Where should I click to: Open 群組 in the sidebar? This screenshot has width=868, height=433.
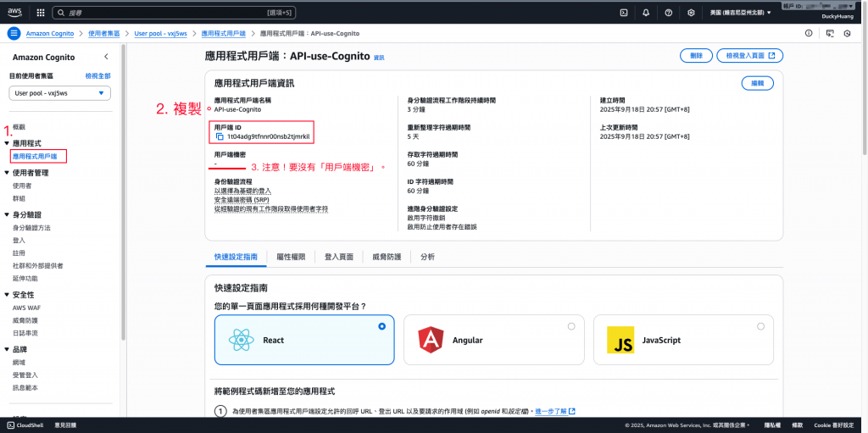coord(19,198)
